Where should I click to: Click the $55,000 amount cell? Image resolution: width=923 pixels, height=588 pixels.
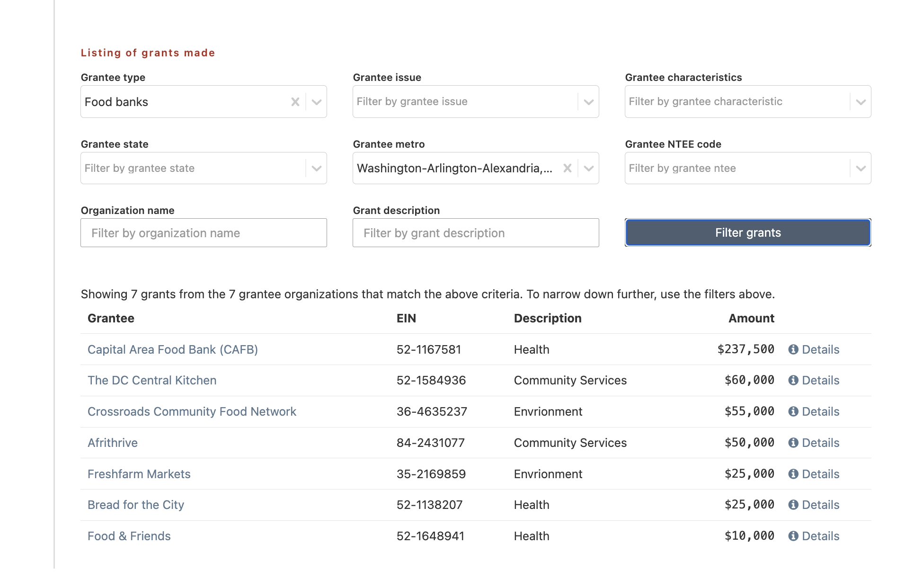(x=749, y=411)
